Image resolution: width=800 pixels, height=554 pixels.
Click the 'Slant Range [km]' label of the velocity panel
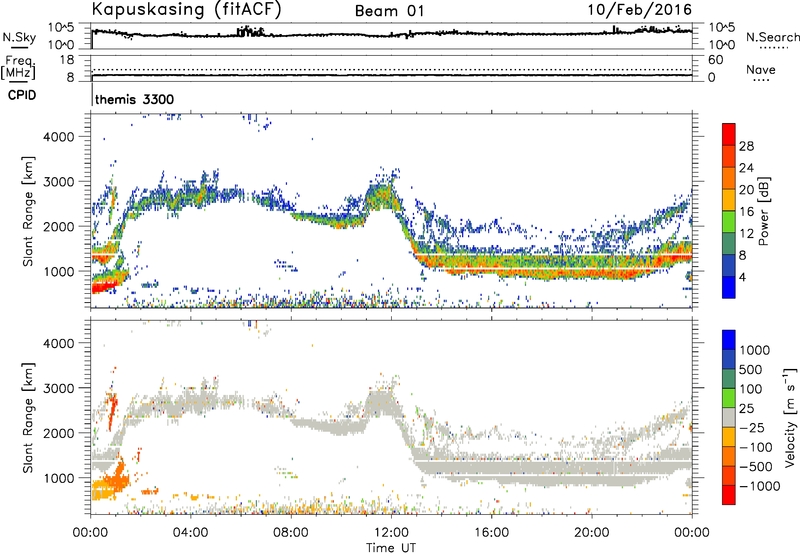pos(28,417)
